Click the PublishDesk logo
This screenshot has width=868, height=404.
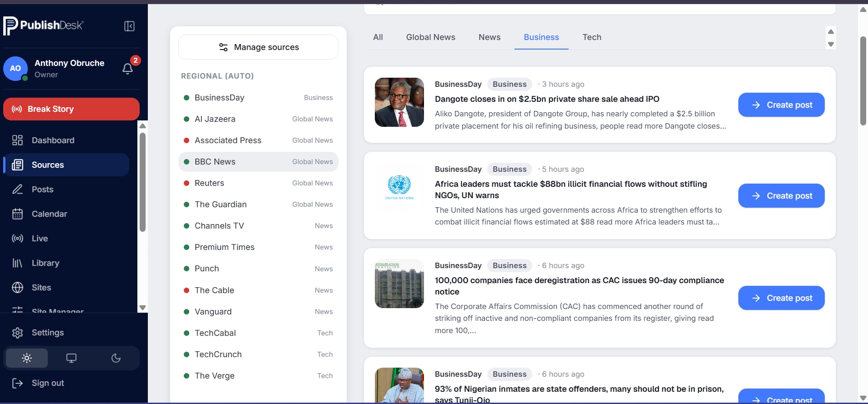[43, 25]
